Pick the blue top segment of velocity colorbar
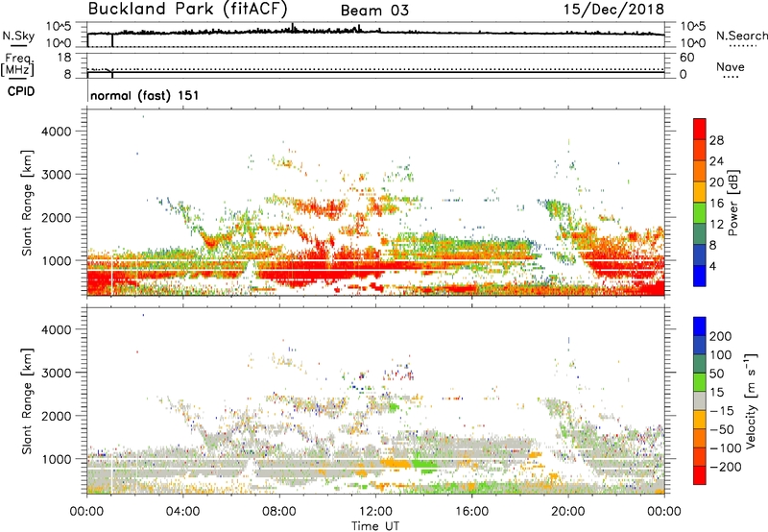Image resolution: width=768 pixels, height=532 pixels. [x=700, y=326]
